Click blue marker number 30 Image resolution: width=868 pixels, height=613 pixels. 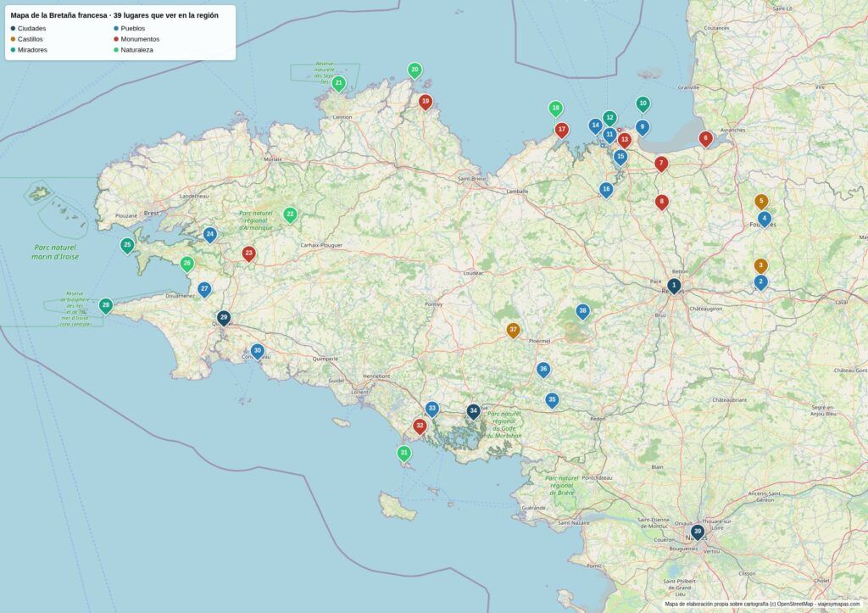pos(258,352)
